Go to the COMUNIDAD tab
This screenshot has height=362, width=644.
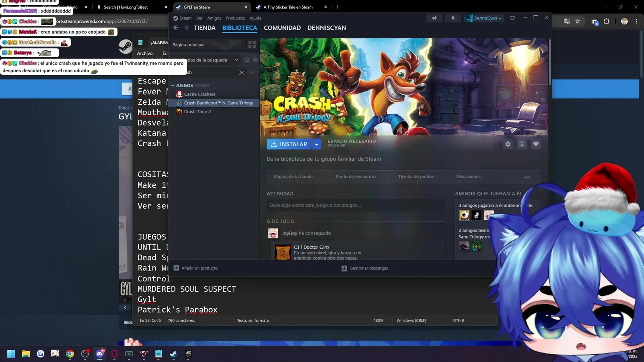point(282,28)
